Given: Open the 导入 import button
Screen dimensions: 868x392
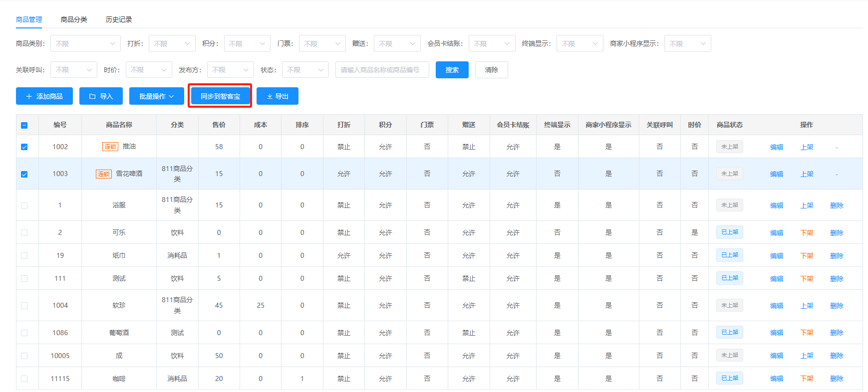Looking at the screenshot, I should [x=101, y=96].
